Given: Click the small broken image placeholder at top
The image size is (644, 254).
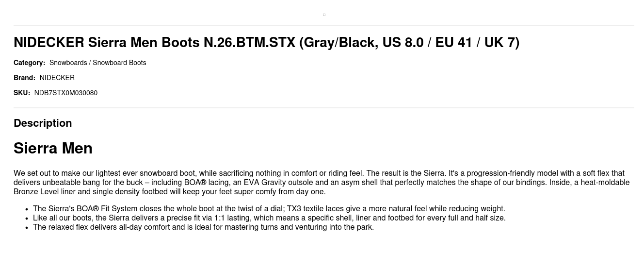Looking at the screenshot, I should [324, 15].
